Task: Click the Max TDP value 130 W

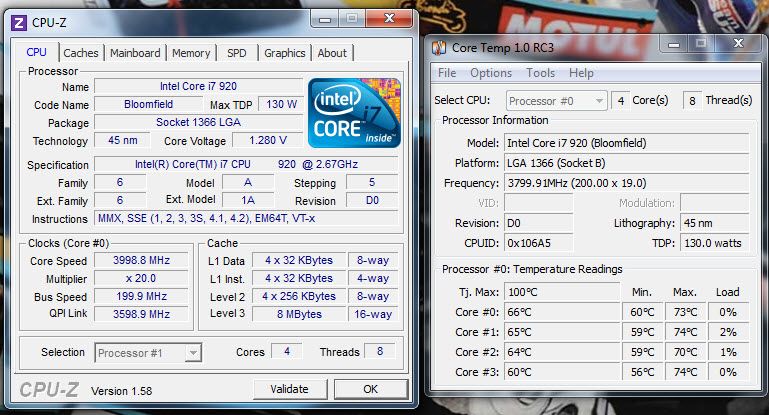Action: 281,104
